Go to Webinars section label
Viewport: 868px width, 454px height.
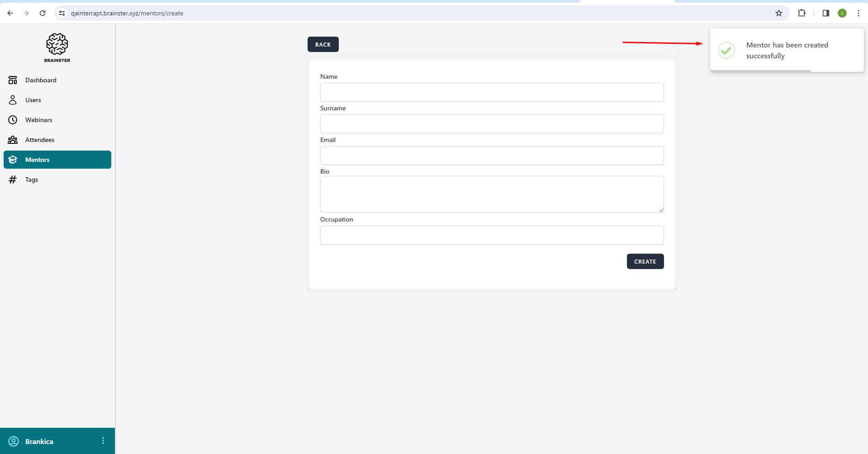[x=39, y=120]
